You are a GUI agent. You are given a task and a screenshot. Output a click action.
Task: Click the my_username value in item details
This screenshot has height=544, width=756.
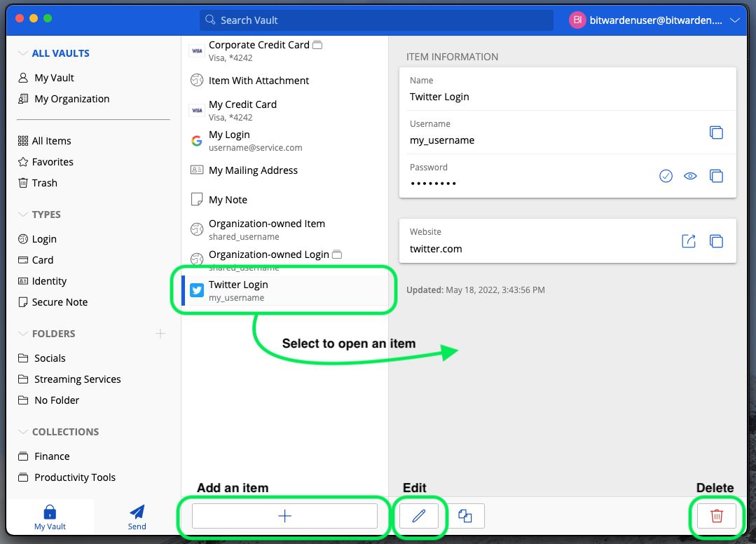coord(442,140)
